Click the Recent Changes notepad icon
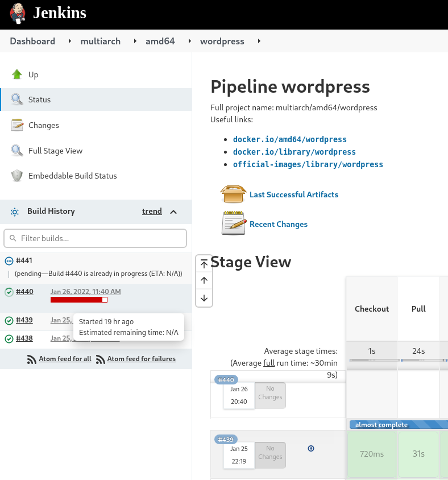Viewport: 448px width, 480px height. 233,224
